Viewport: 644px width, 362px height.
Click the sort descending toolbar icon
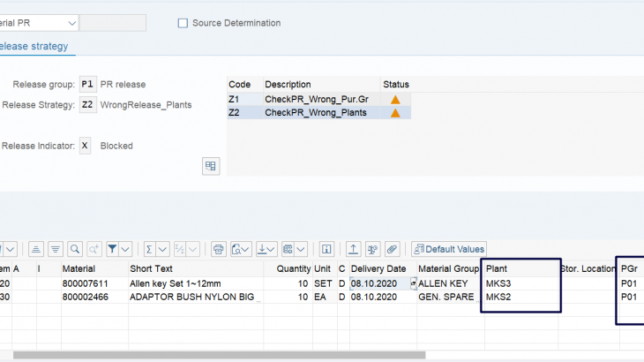click(56, 249)
